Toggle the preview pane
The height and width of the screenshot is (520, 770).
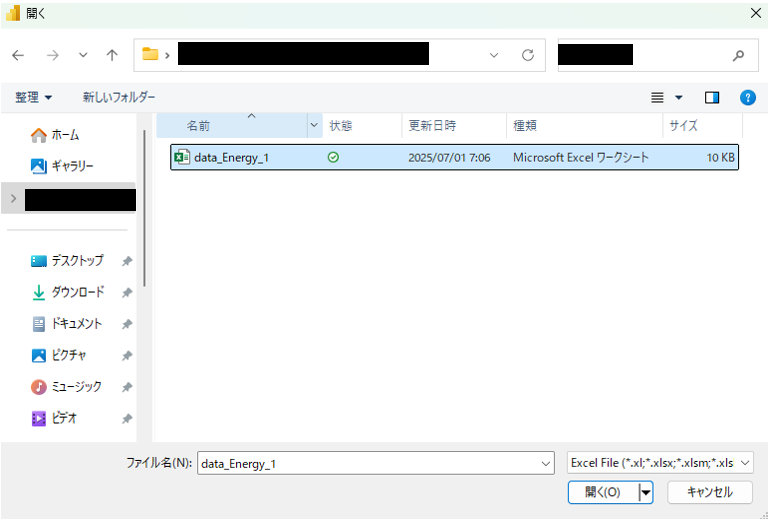(712, 98)
